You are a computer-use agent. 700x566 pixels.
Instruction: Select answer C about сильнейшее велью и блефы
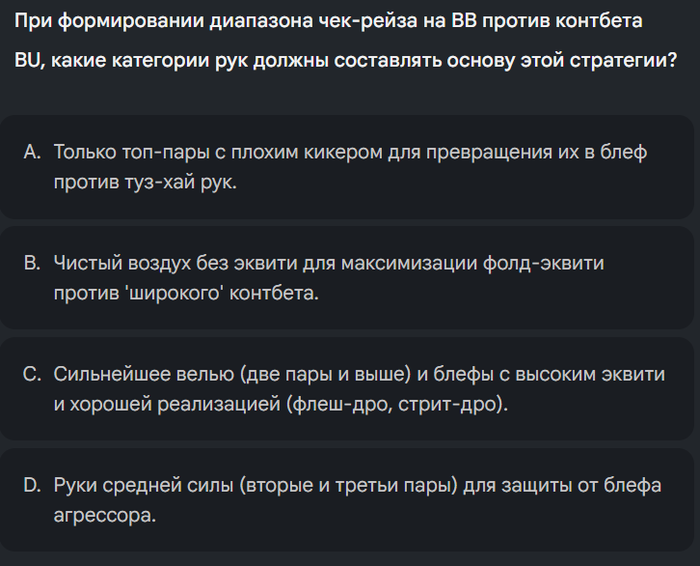(347, 389)
